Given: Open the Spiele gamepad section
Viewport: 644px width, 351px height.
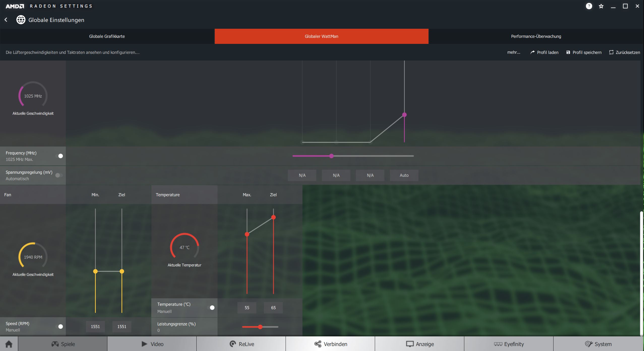Looking at the screenshot, I should coord(63,344).
